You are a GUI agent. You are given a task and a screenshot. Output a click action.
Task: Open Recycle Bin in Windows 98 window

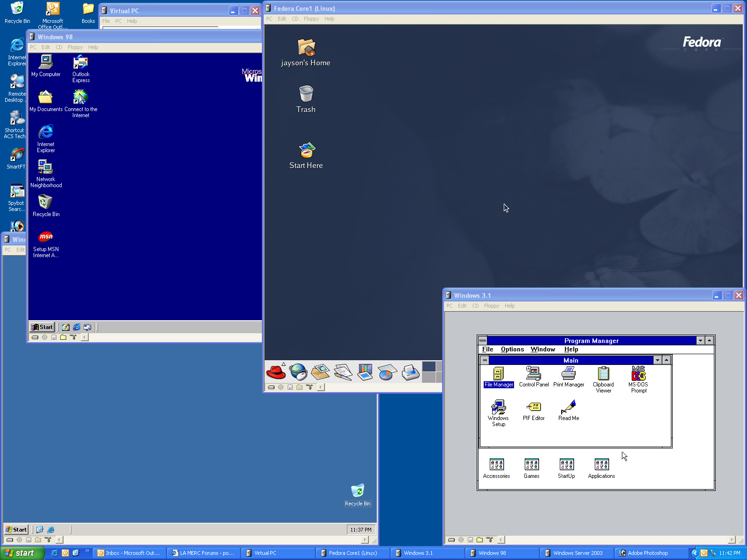(46, 206)
